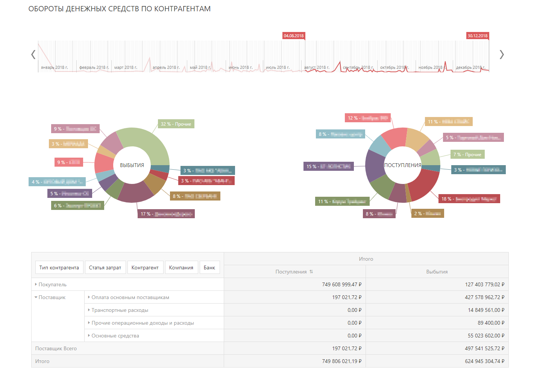Click the 7 % - Прочие legend label
This screenshot has width=534, height=392.
click(x=467, y=154)
